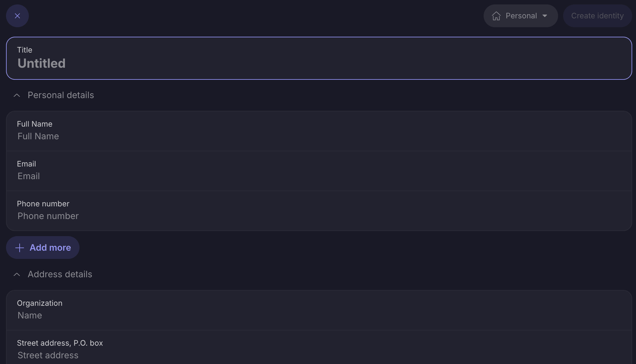Collapse the Address details chevron
636x364 pixels.
point(17,274)
